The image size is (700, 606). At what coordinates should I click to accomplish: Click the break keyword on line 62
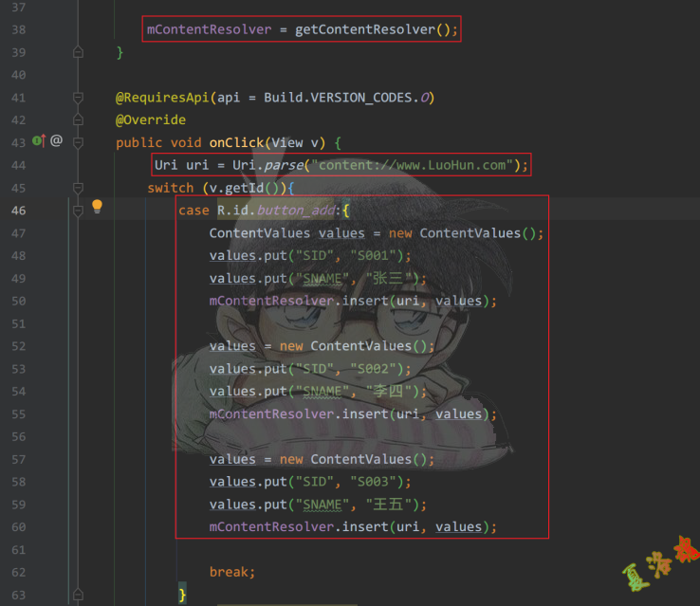(x=232, y=572)
